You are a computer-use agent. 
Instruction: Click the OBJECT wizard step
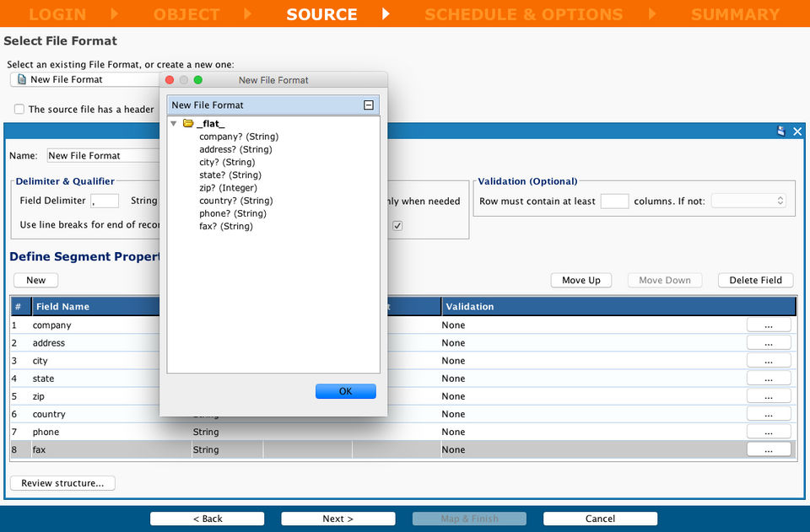point(186,14)
